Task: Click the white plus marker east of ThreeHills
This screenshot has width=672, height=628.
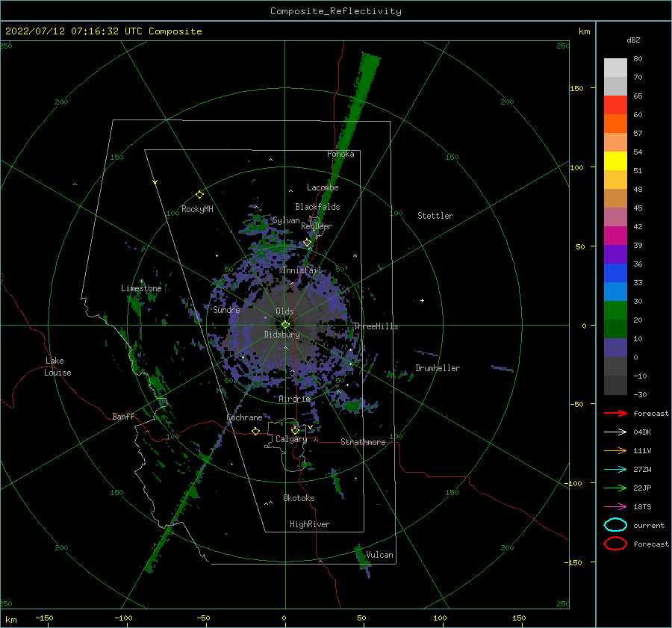Action: pyautogui.click(x=422, y=300)
